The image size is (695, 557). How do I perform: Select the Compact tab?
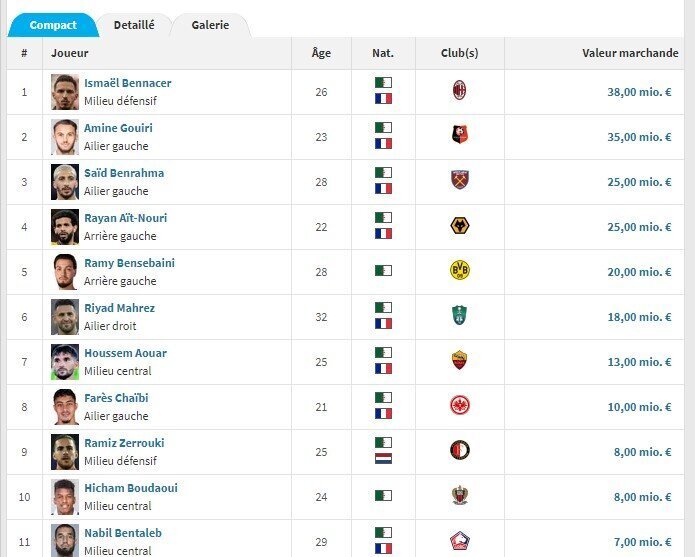coord(53,25)
